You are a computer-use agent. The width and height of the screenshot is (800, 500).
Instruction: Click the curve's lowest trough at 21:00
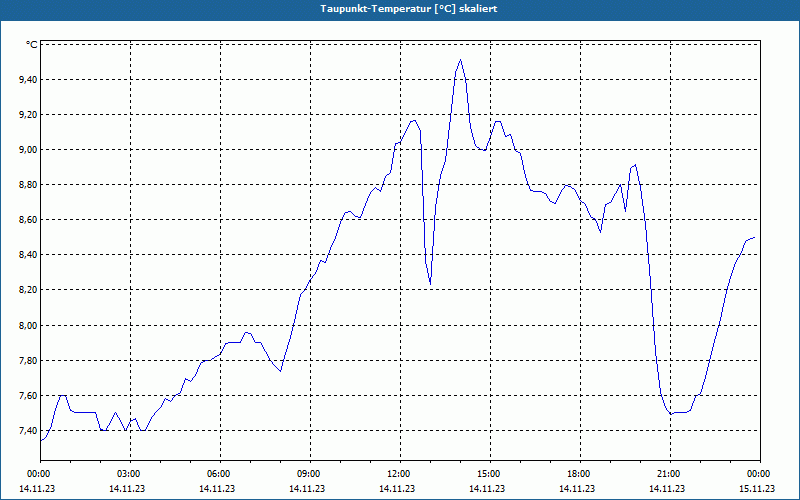671,414
